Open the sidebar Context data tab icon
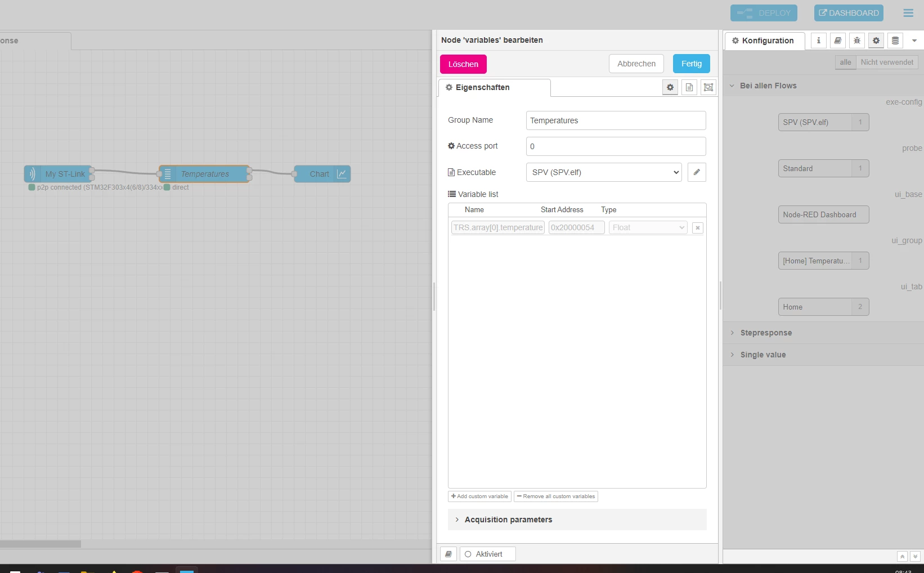This screenshot has width=924, height=573. pos(895,41)
